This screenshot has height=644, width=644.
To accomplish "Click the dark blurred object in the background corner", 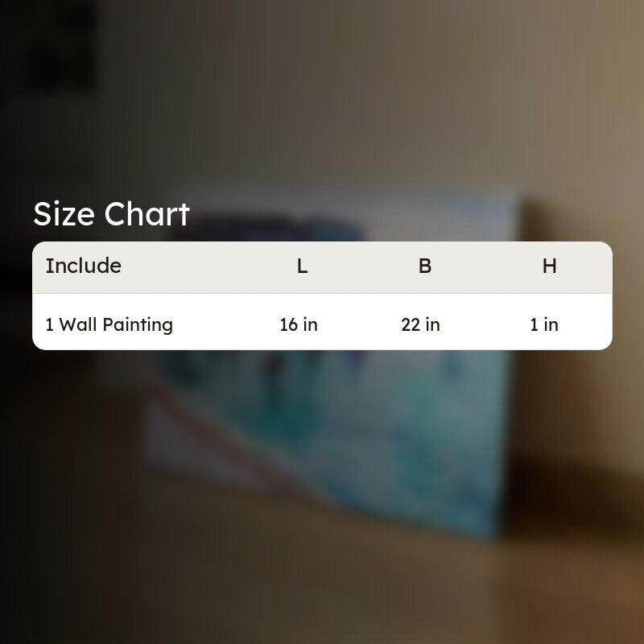I will pyautogui.click(x=62, y=45).
